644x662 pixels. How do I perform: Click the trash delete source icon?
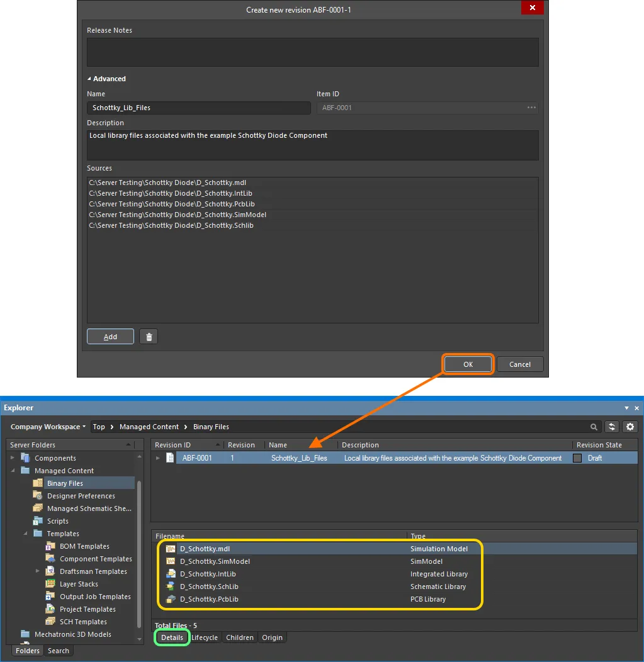point(149,337)
